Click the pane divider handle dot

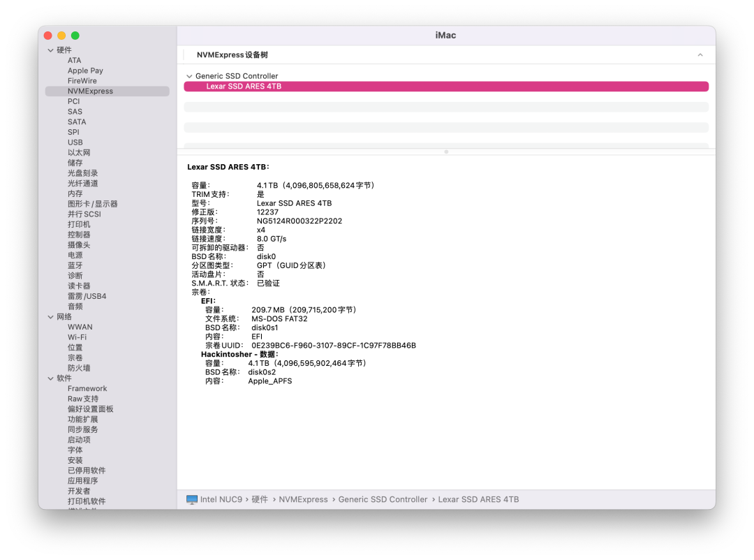click(446, 152)
